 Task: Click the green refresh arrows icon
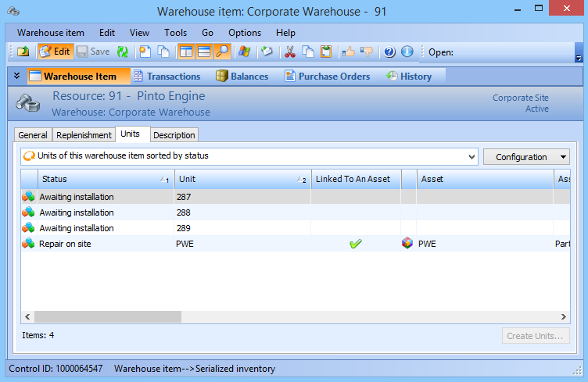pos(123,52)
